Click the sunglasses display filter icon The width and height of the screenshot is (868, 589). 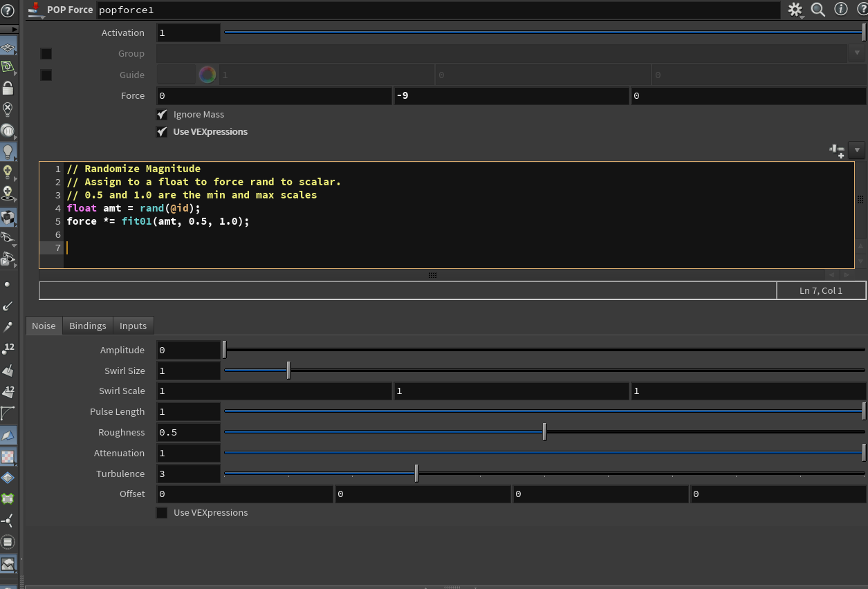(8, 238)
